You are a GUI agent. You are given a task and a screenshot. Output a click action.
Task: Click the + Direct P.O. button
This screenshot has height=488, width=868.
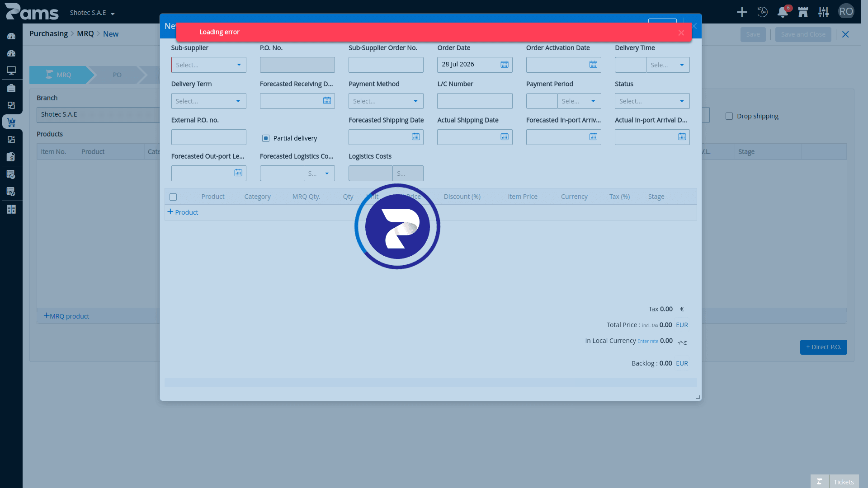(x=823, y=347)
